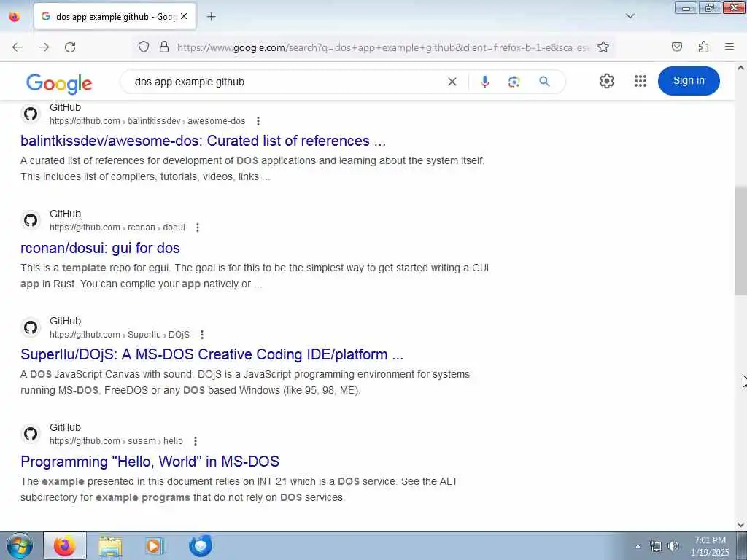Click GitHub favicon of rconan dosui result
Viewport: 747px width, 560px height.
(31, 220)
